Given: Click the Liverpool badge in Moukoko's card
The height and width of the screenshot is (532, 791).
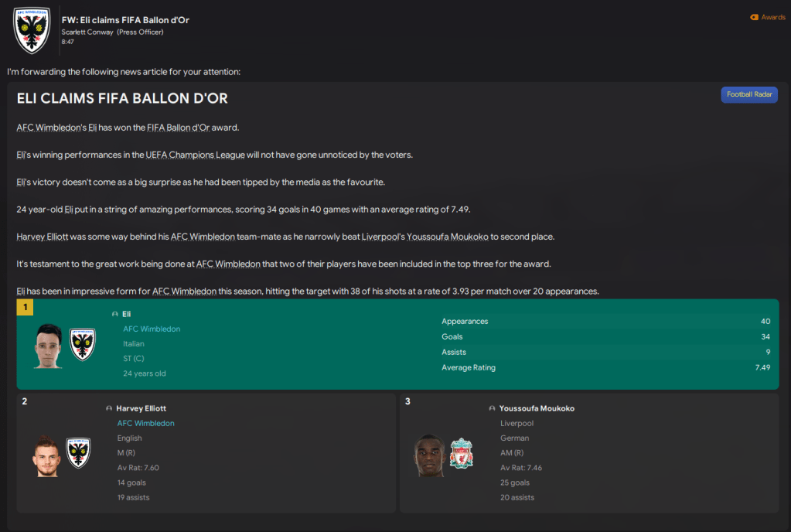Looking at the screenshot, I should pyautogui.click(x=461, y=453).
